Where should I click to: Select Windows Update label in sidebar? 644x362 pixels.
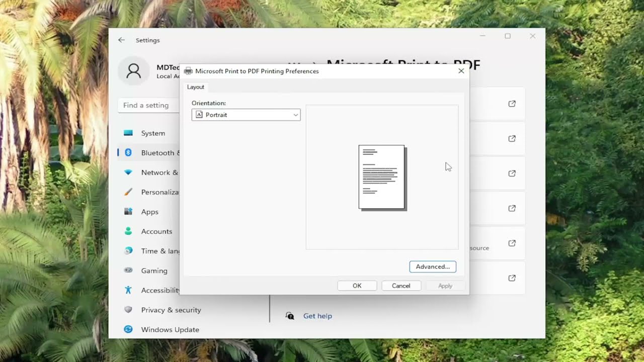[x=170, y=329]
